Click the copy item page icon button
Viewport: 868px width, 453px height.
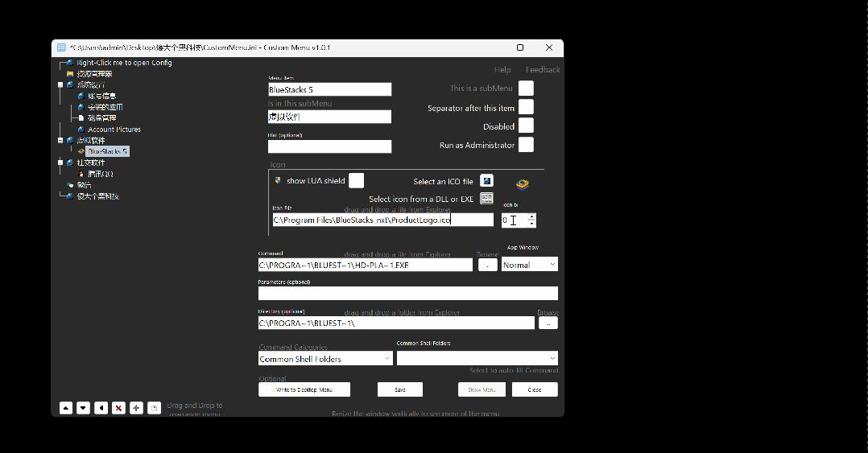coord(154,408)
